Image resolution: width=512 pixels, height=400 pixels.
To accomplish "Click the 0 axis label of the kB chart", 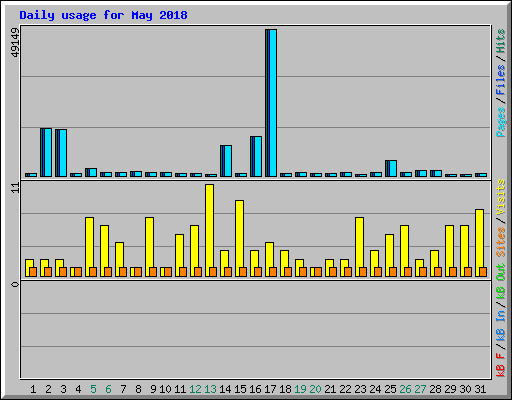I will 15,284.
